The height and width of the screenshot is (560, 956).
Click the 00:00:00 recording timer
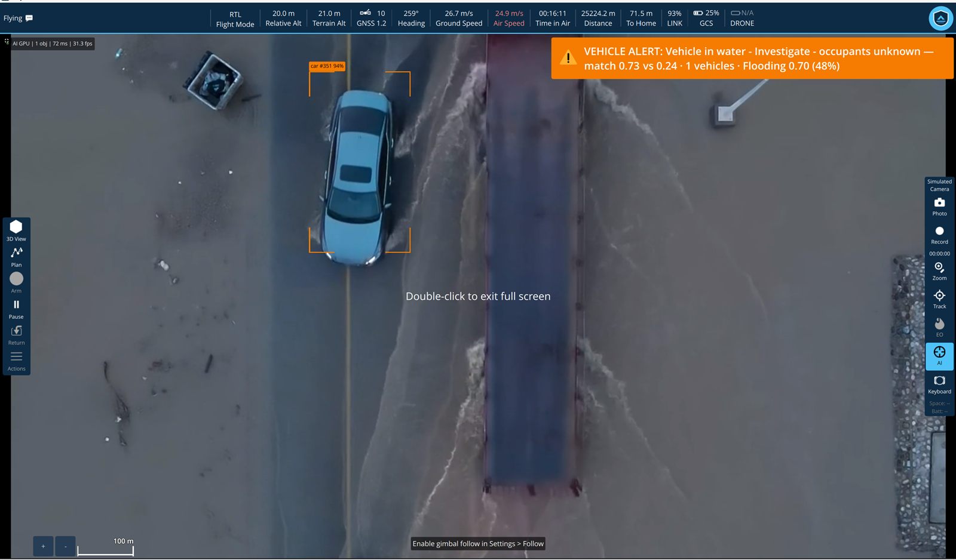coord(939,254)
